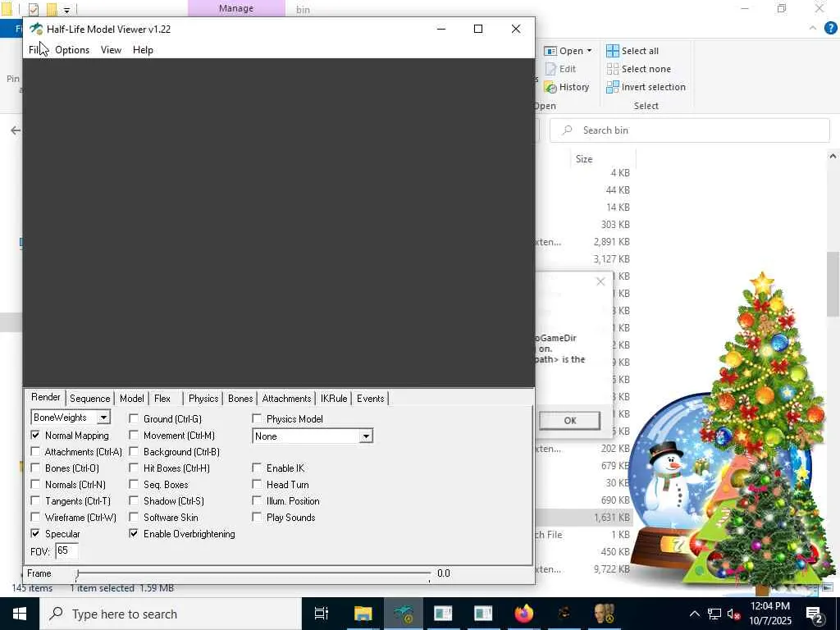Check the Enable IK checkbox
Screen dimensions: 840x630
tap(257, 468)
